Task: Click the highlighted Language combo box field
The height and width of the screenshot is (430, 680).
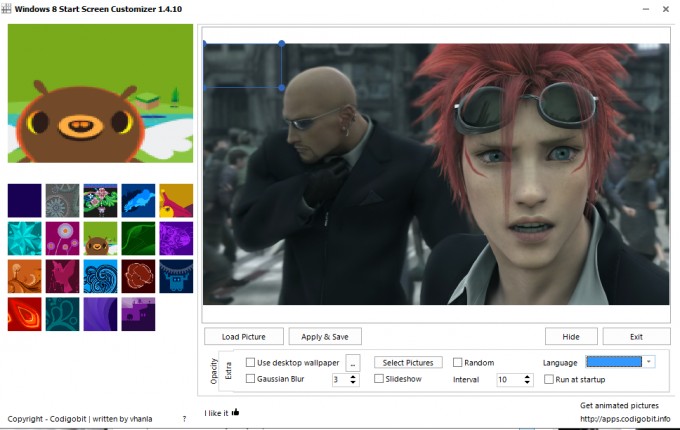Action: coord(614,362)
